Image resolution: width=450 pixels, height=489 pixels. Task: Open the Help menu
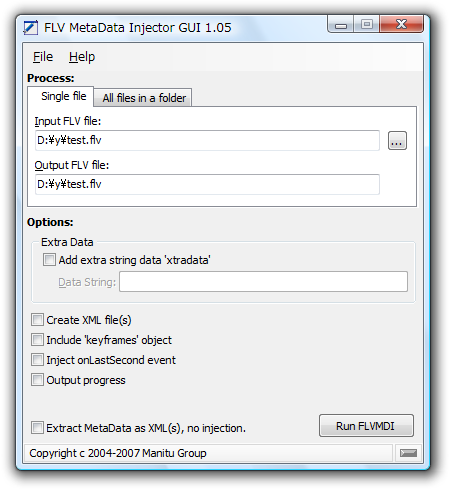82,57
